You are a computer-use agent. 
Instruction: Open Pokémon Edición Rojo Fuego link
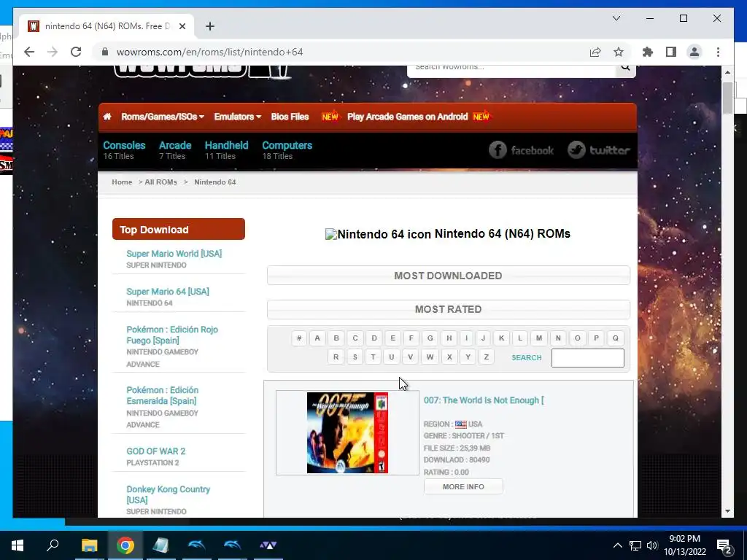[x=172, y=335]
